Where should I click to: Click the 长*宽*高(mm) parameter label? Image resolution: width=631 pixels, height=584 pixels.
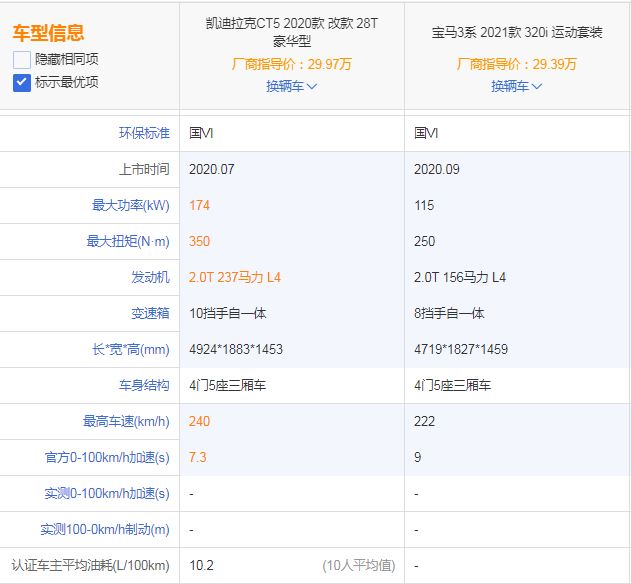click(x=130, y=349)
